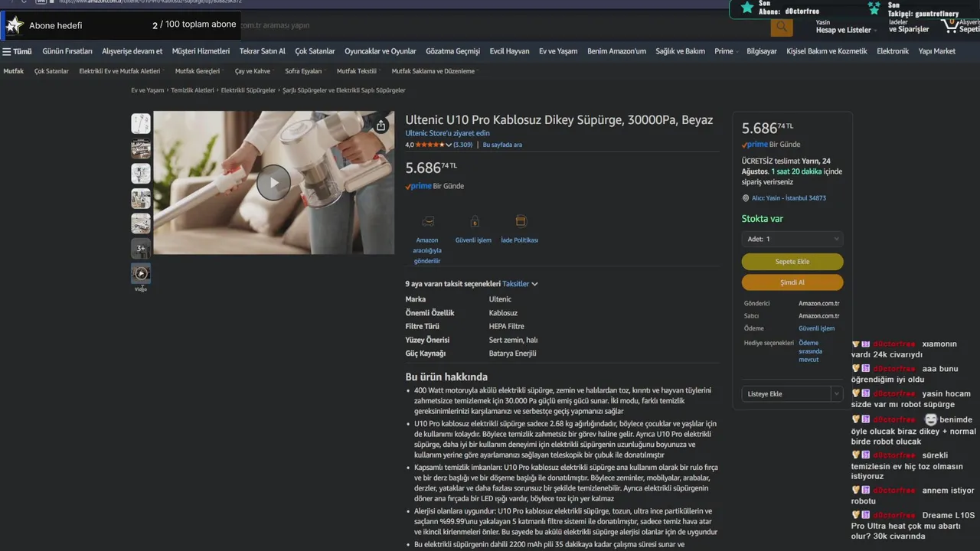The image size is (980, 551).
Task: Open Bilgisayar nav item
Action: [x=761, y=51]
